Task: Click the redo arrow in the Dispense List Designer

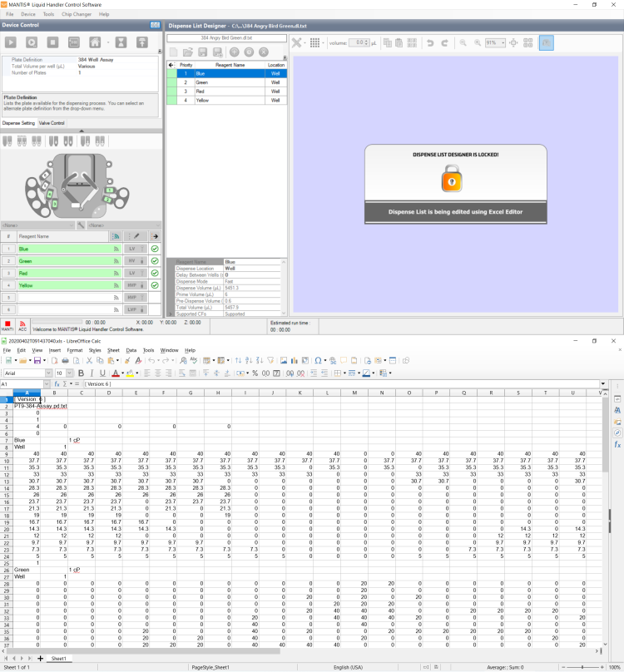Action: click(445, 43)
